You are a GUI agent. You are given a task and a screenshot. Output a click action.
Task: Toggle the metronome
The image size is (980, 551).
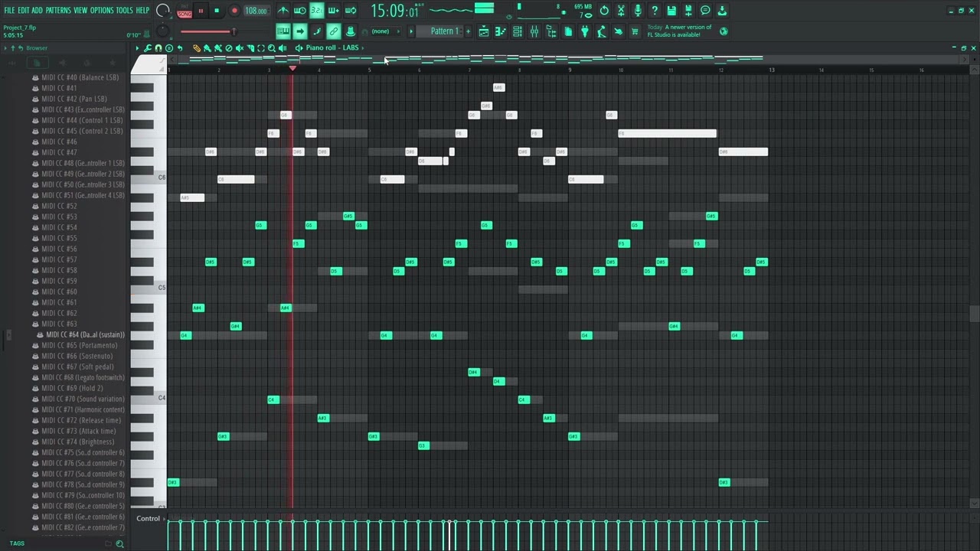click(x=283, y=11)
